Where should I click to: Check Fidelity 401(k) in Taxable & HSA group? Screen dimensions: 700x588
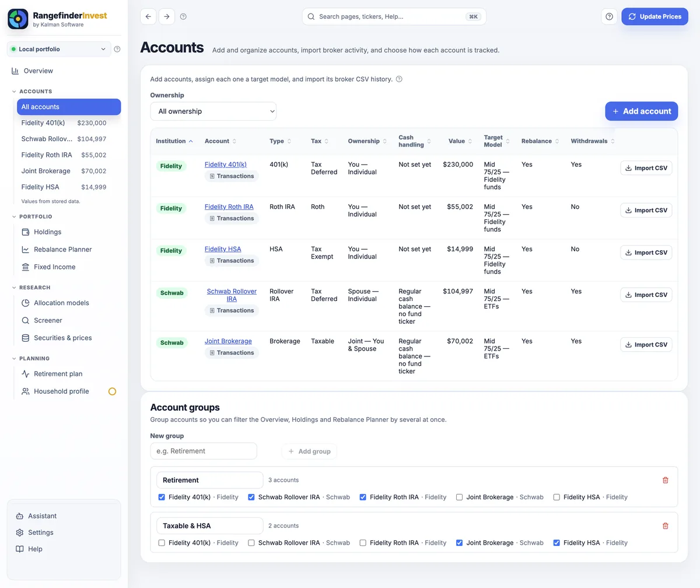tap(162, 542)
